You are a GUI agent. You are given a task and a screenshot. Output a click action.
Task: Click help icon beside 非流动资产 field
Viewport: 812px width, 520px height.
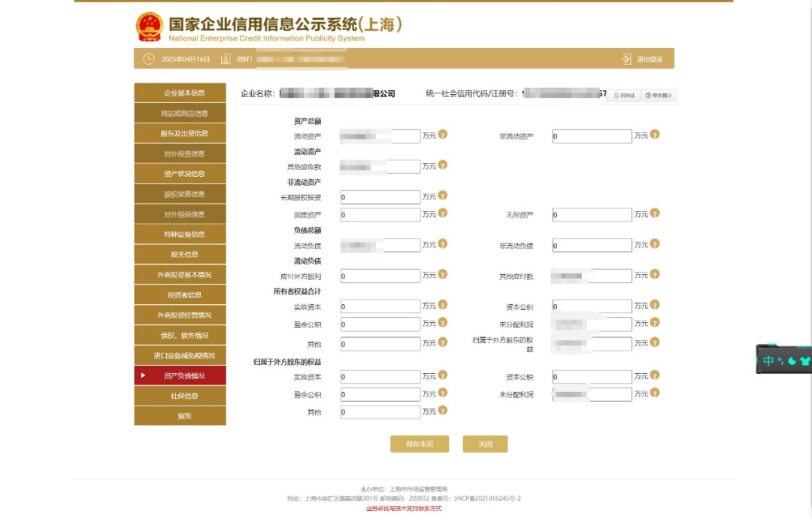pos(655,135)
